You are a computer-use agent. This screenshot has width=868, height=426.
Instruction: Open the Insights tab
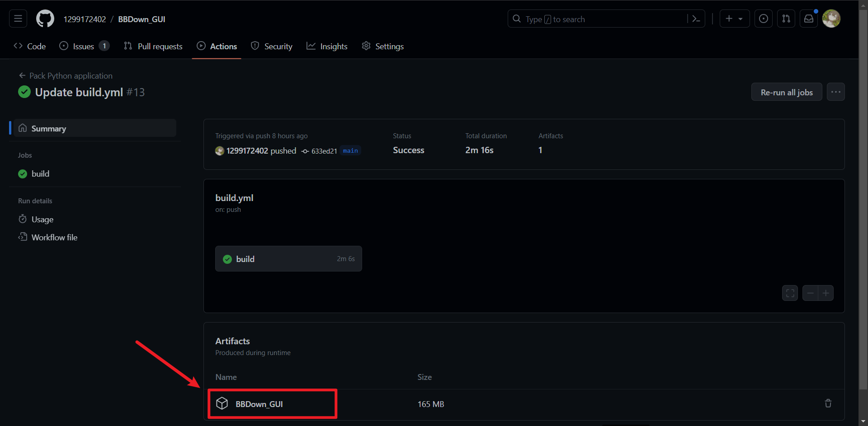pyautogui.click(x=327, y=47)
